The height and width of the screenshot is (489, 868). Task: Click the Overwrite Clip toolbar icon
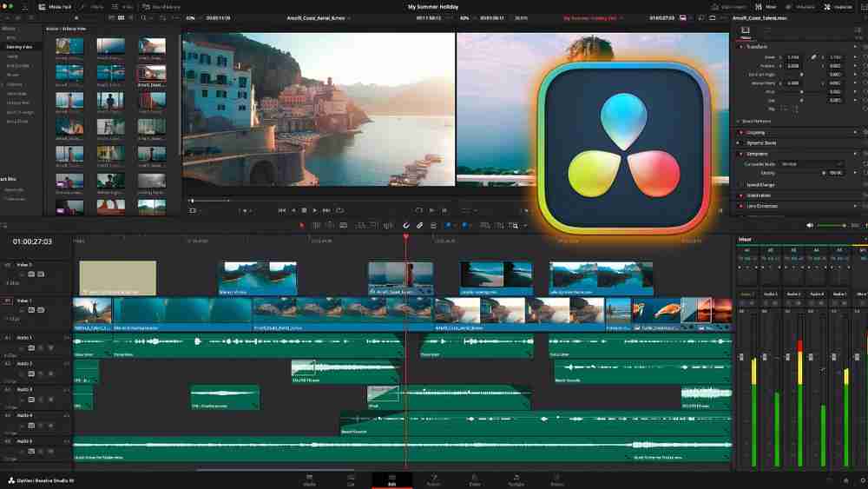click(374, 226)
